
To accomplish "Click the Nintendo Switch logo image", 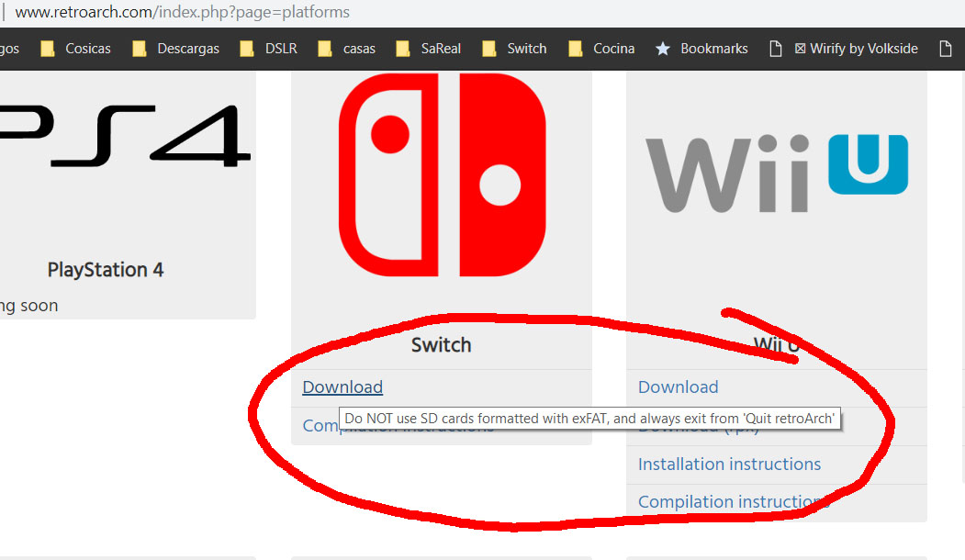I will click(x=442, y=174).
